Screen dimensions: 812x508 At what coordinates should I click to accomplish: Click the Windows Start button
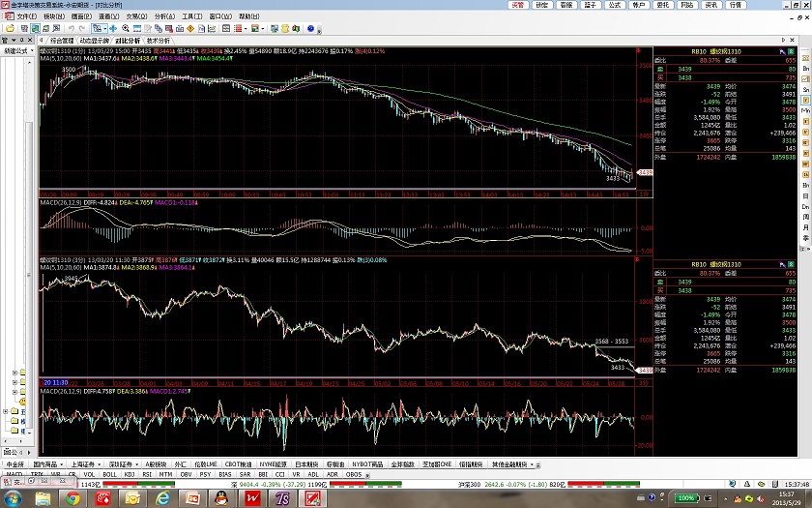click(17, 497)
